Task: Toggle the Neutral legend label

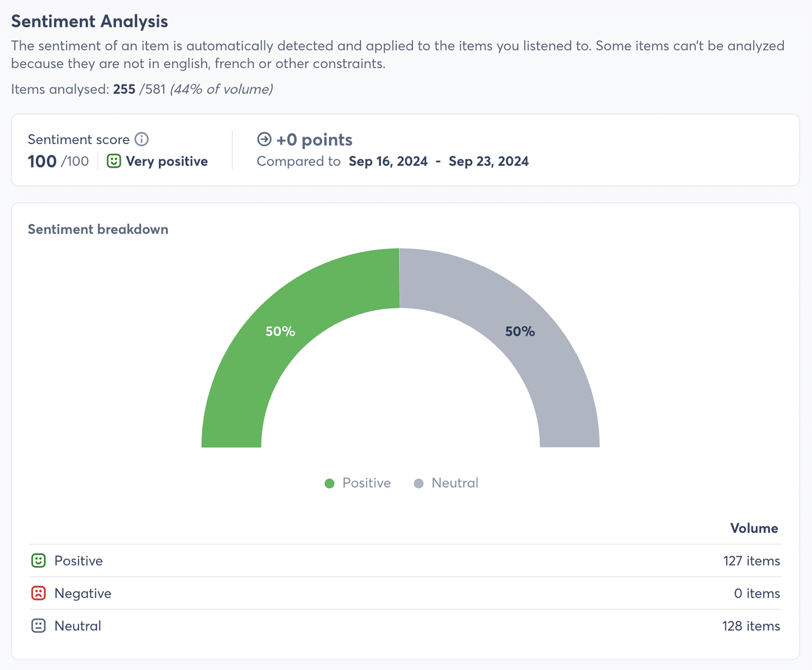Action: click(x=455, y=483)
